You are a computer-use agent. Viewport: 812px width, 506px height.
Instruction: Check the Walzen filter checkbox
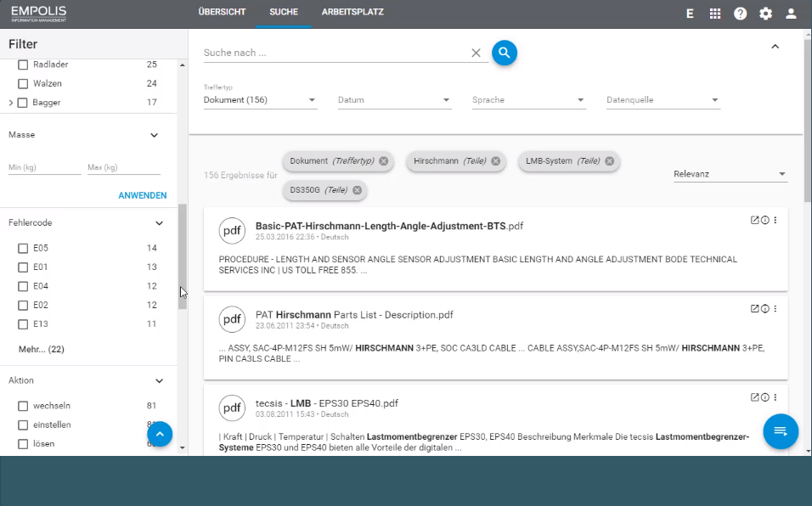(23, 83)
